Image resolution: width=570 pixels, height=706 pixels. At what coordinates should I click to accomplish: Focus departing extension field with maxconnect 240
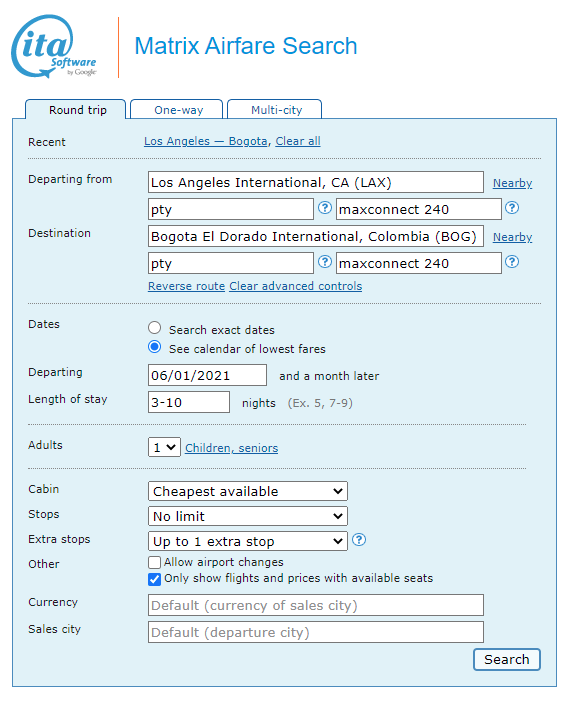419,209
